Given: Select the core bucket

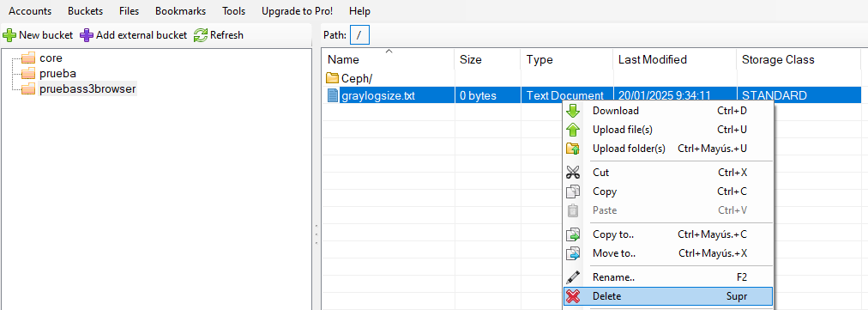Looking at the screenshot, I should [x=51, y=58].
